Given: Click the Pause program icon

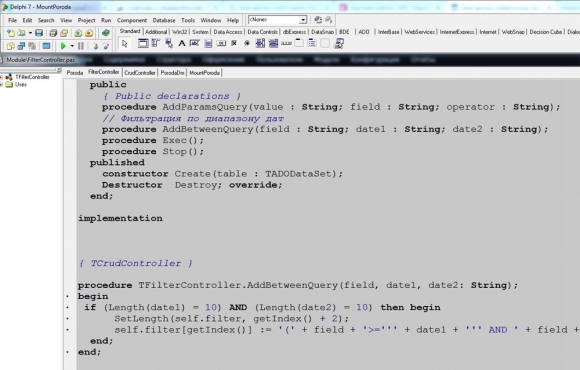Looking at the screenshot, I should coord(81,46).
